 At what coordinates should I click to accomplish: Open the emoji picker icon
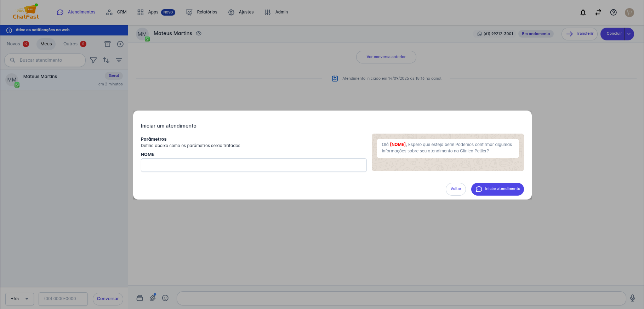pos(165,298)
